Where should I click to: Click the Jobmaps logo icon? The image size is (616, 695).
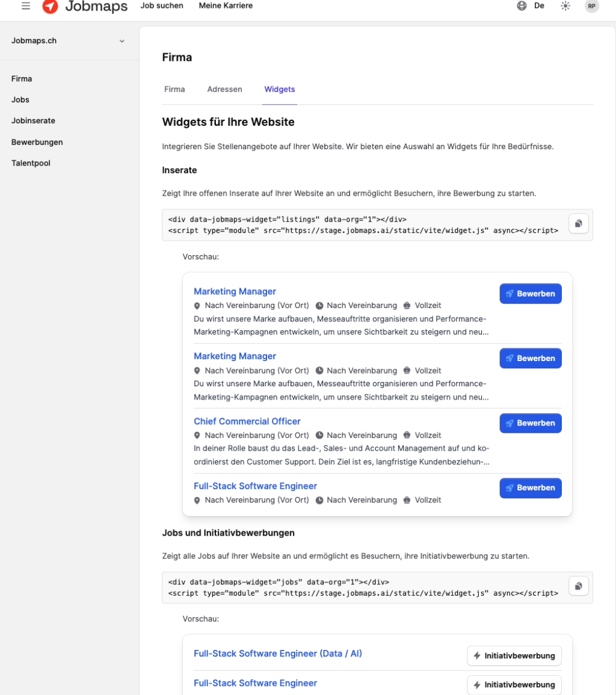51,6
